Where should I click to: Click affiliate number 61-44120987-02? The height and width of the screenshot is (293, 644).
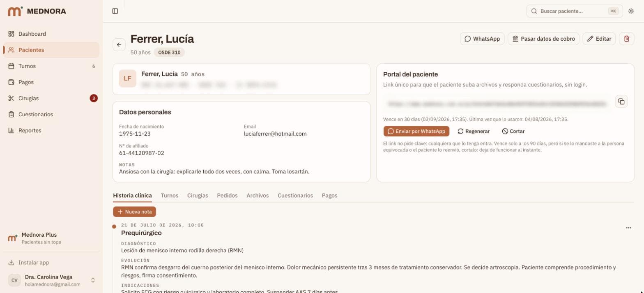142,153
